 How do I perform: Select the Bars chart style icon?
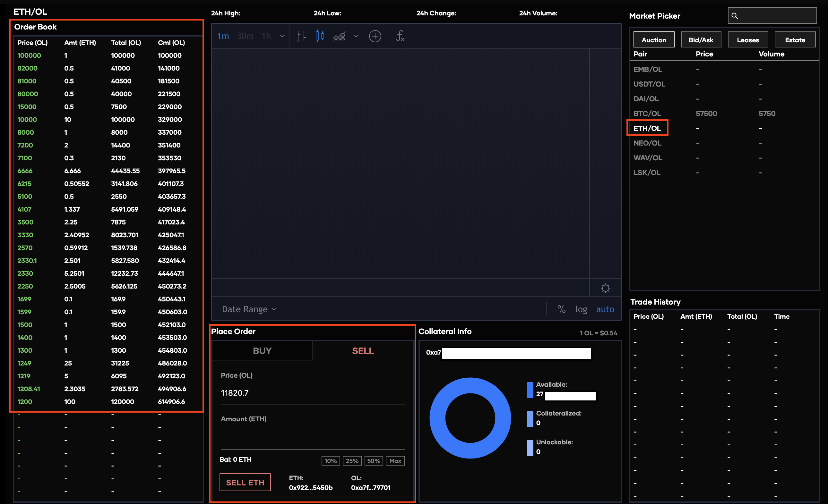pos(301,36)
